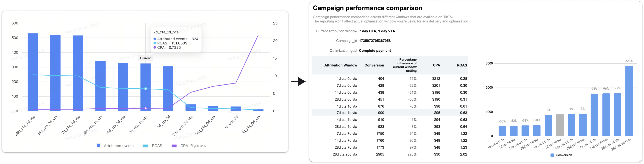Select the 7d cta 1d vta table row
644x164 pixels.
390,113
